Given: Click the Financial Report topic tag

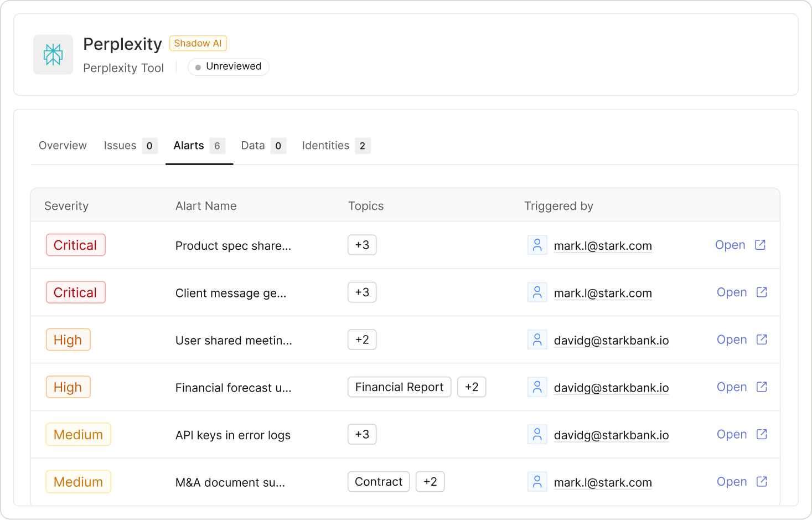Looking at the screenshot, I should click(x=399, y=387).
